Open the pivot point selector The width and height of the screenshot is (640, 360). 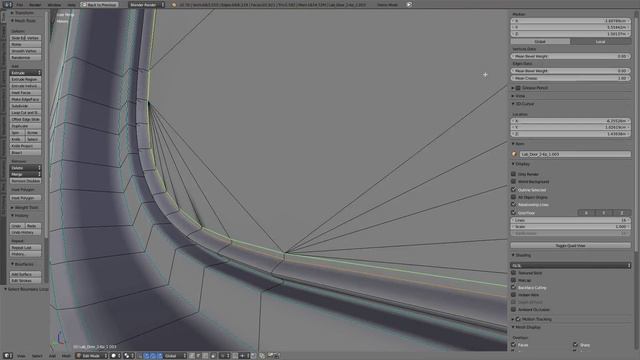tap(129, 356)
